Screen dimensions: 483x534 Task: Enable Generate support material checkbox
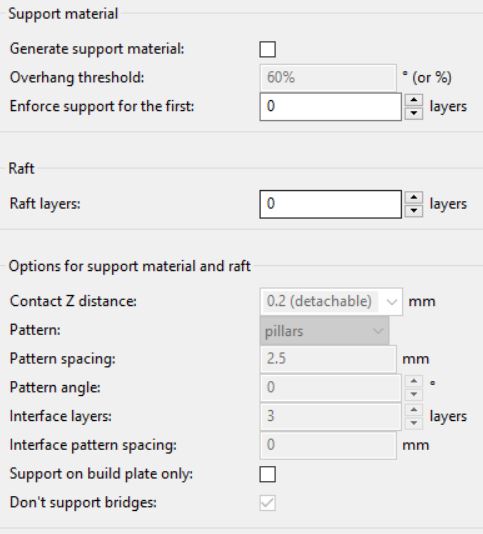267,49
